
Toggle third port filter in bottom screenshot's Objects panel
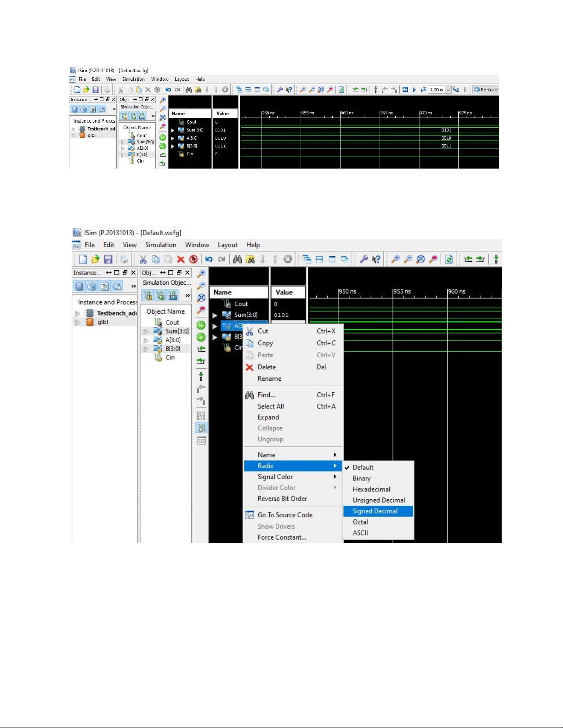(172, 295)
